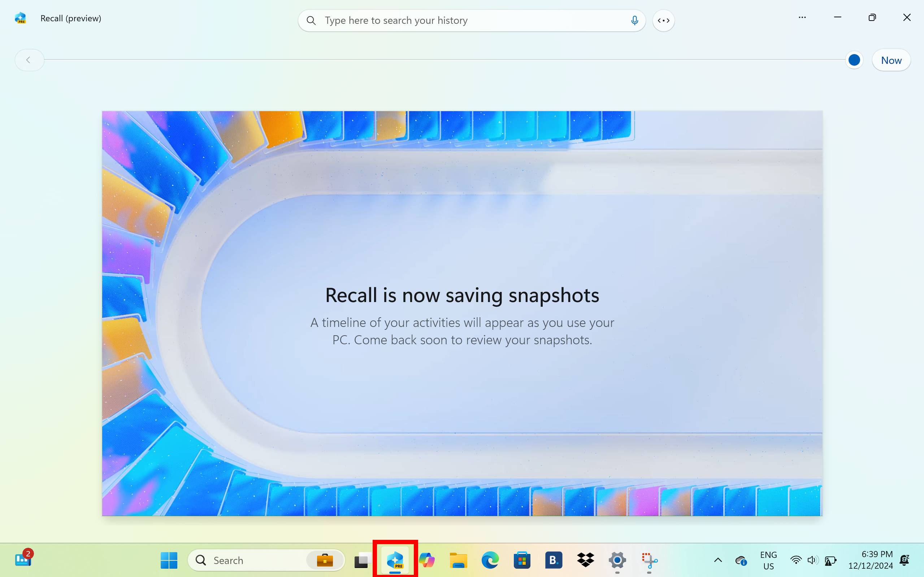Viewport: 924px width, 577px height.
Task: Open the Wi-Fi network quick settings
Action: pyautogui.click(x=796, y=560)
